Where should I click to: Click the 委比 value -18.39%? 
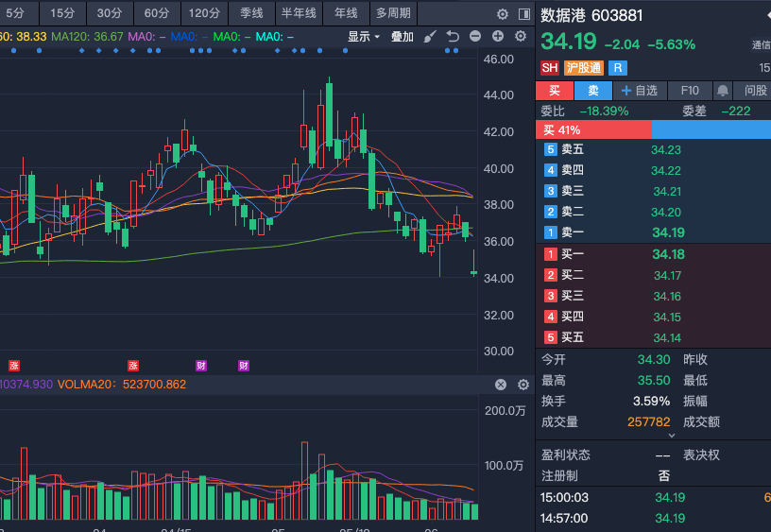coord(604,112)
